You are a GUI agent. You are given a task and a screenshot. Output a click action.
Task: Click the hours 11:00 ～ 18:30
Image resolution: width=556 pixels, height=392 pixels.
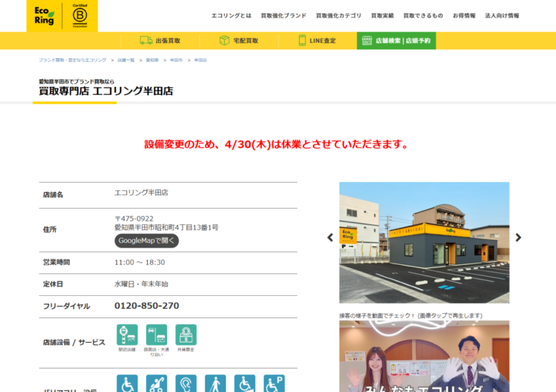tap(140, 263)
